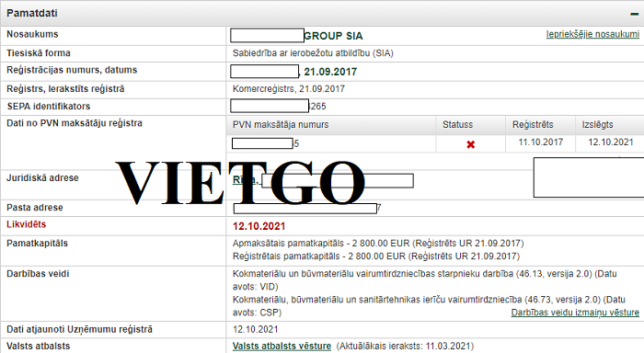Click the Reģistrēts column header
This screenshot has height=353, width=644.
click(533, 124)
